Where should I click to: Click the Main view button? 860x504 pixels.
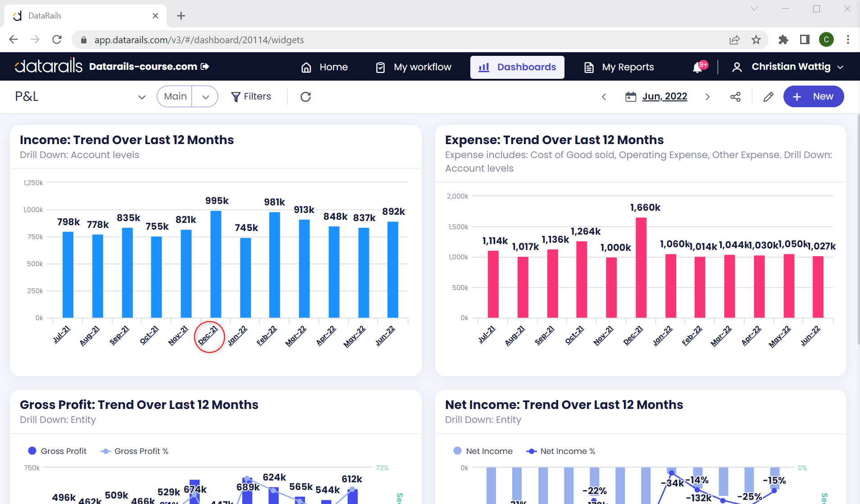pos(175,96)
